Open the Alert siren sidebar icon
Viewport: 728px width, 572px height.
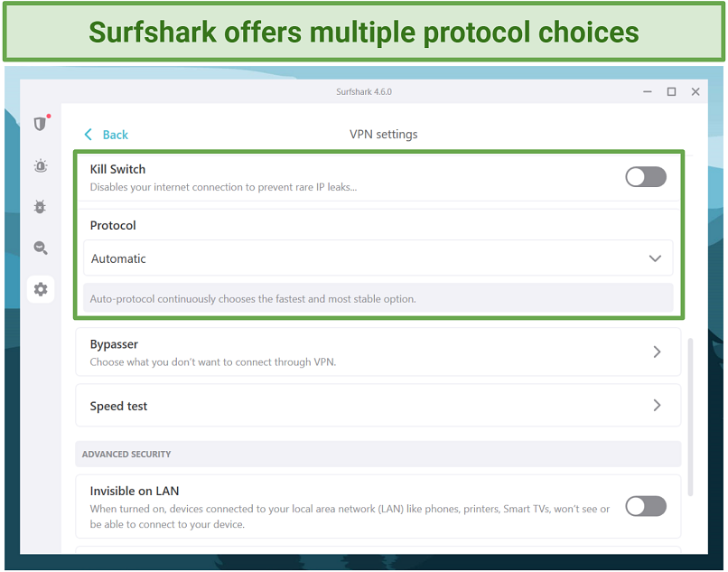pyautogui.click(x=40, y=165)
